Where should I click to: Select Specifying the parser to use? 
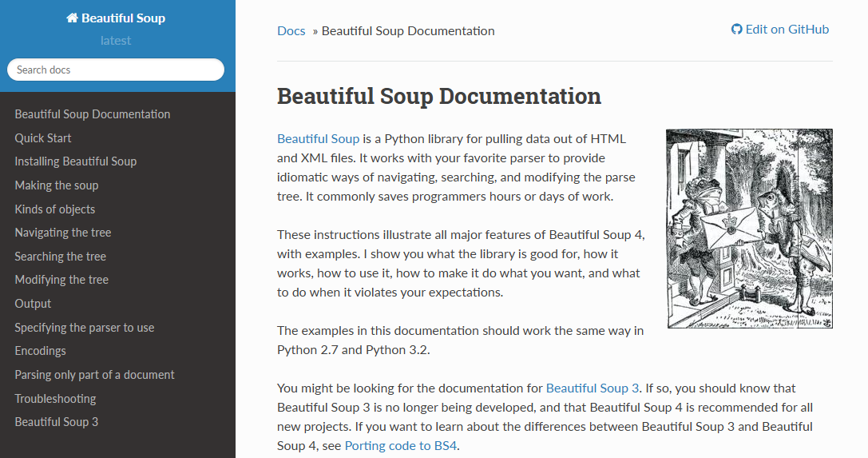point(85,327)
